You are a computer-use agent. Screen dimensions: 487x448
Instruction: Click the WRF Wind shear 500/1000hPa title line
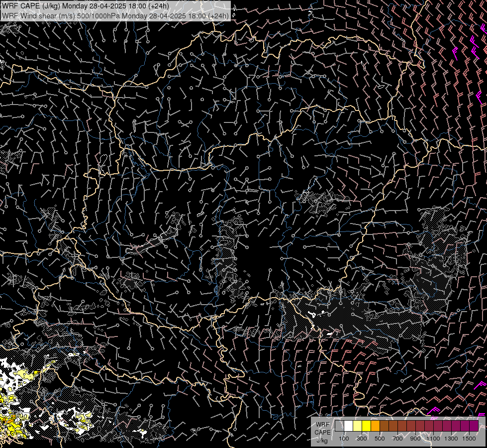tap(115, 16)
